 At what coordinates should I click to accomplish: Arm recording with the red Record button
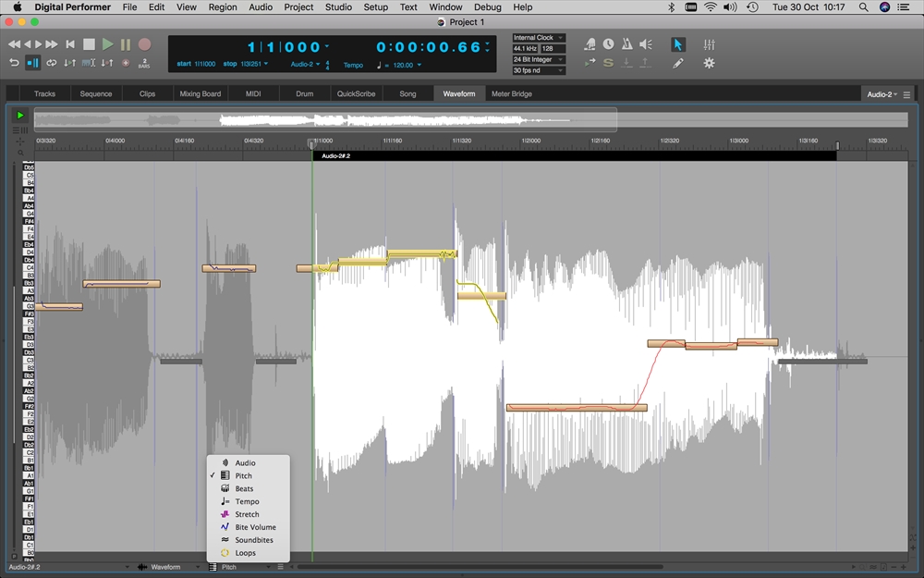click(x=144, y=44)
